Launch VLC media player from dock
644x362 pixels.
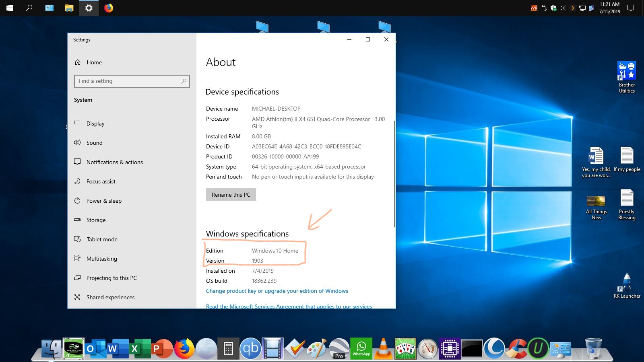click(383, 348)
